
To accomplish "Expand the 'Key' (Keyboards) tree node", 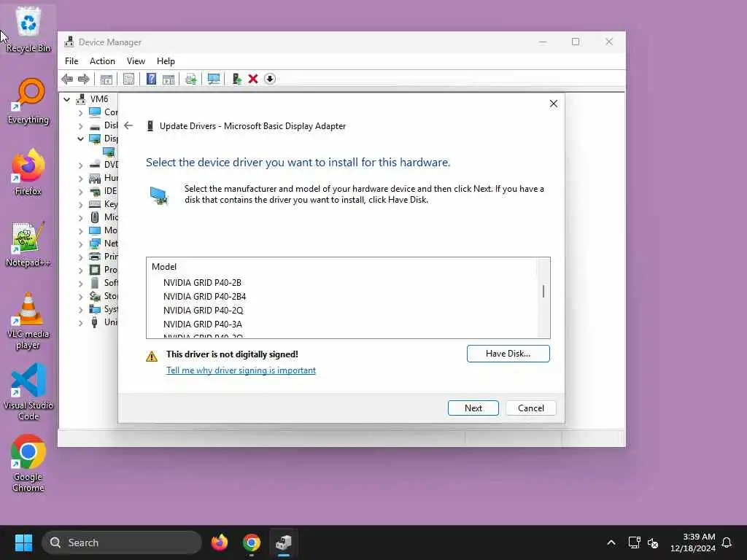I will coord(80,205).
